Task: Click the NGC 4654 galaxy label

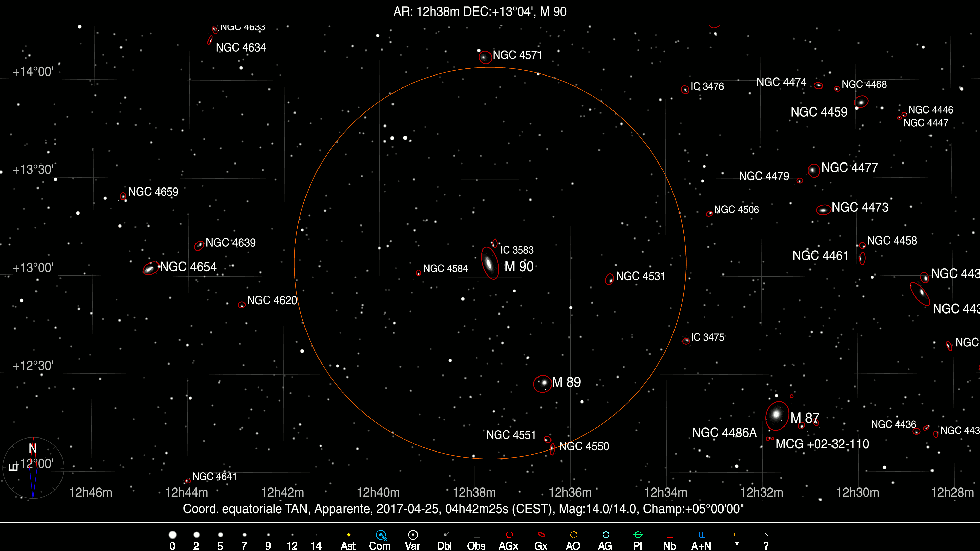Action: pos(188,267)
